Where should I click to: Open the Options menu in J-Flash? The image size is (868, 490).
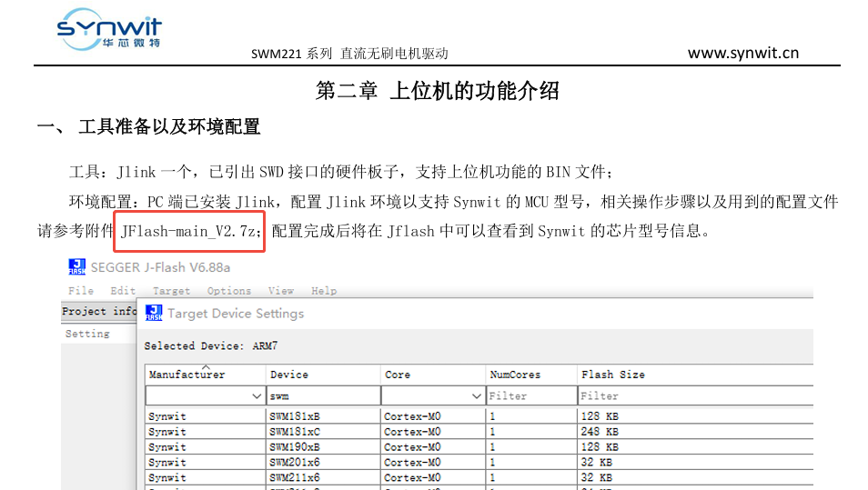[228, 290]
